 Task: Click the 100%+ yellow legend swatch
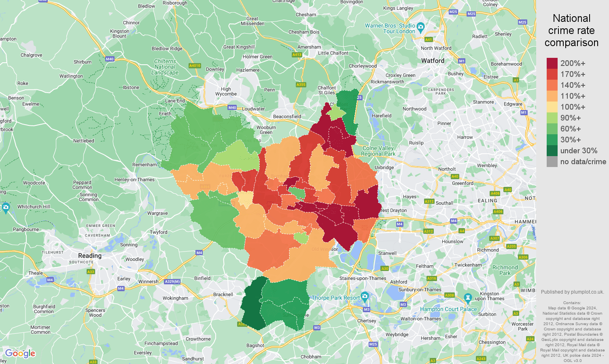click(552, 107)
